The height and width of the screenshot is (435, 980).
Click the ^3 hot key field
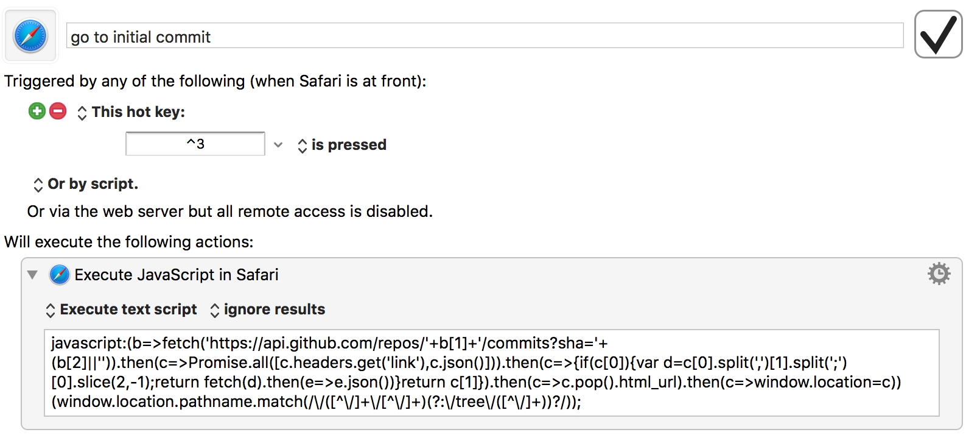pos(195,144)
